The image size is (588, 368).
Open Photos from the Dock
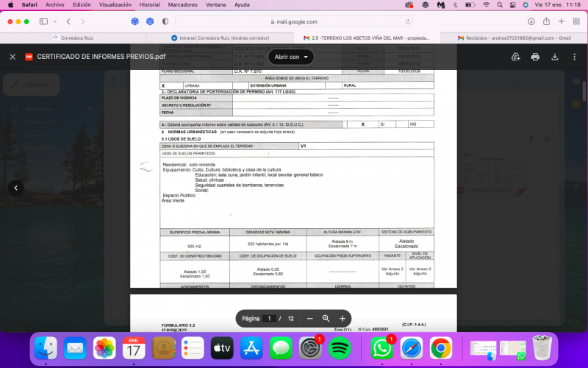coord(104,348)
